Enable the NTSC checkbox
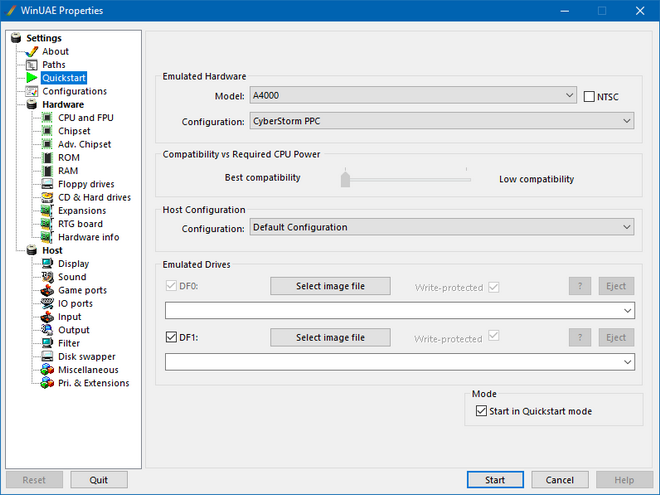 point(589,96)
